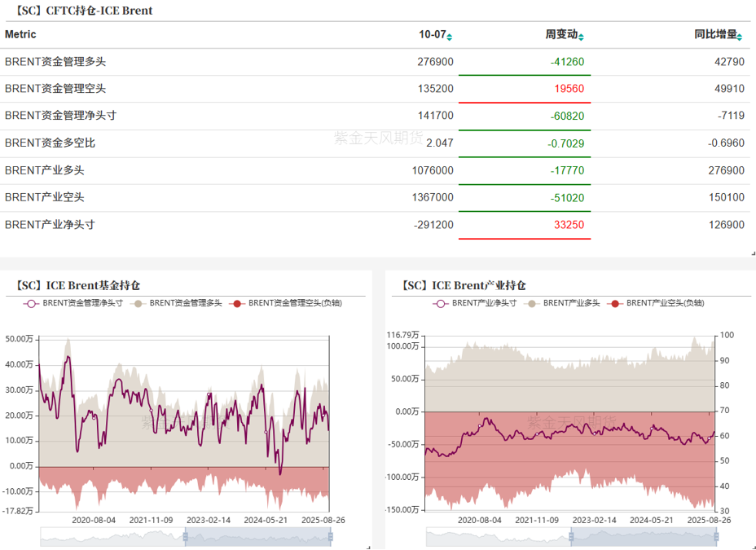This screenshot has height=550, width=756.
Task: Click the table resize grip at bottom-right
Action: (752, 253)
